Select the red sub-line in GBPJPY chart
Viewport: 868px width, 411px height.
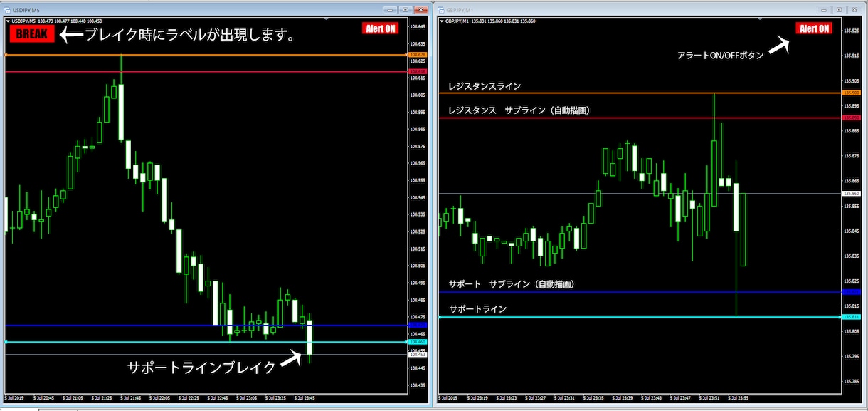tap(640, 118)
